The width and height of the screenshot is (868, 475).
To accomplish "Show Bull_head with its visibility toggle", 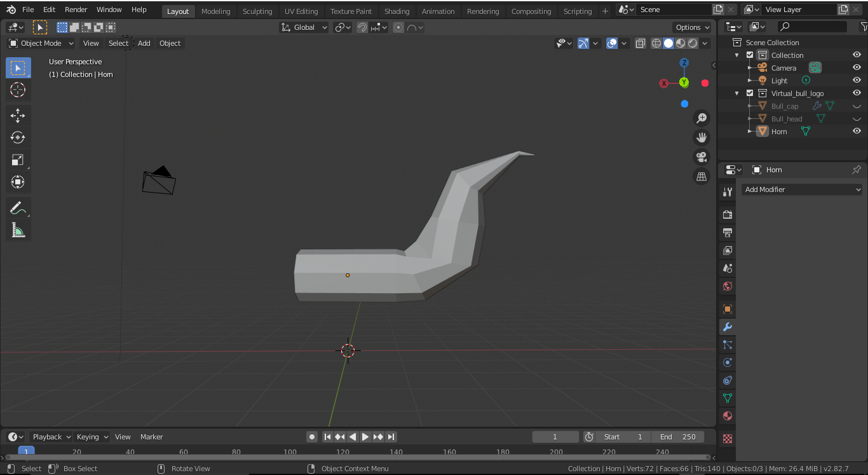I will click(x=857, y=119).
